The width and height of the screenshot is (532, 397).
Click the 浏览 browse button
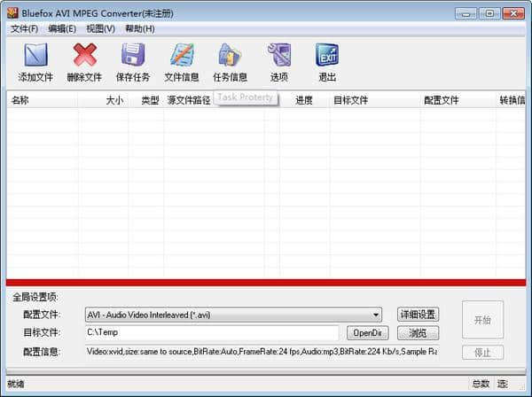pyautogui.click(x=418, y=333)
